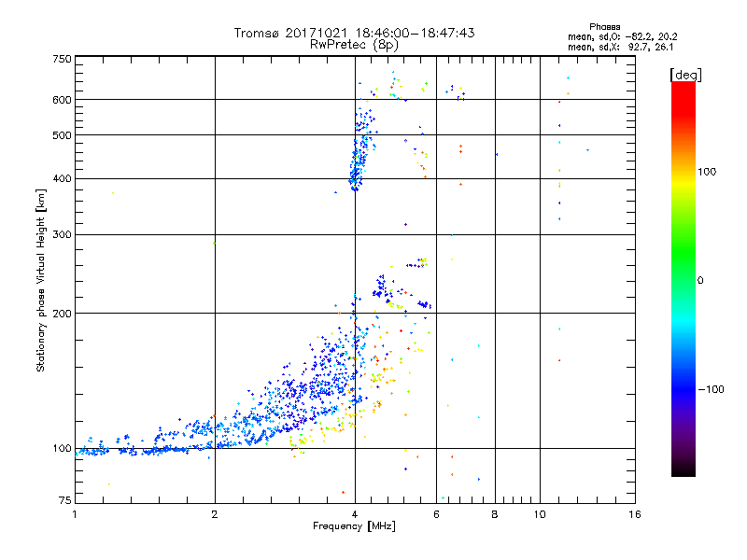
Task: Click the x-axis tick label "16"
Action: (635, 514)
